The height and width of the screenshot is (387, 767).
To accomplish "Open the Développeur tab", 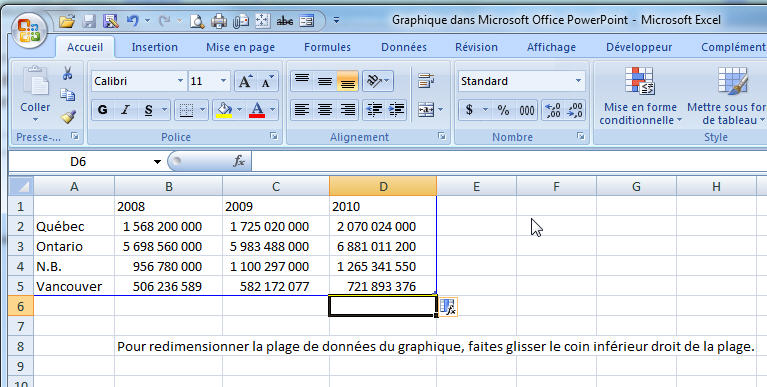I will point(639,47).
